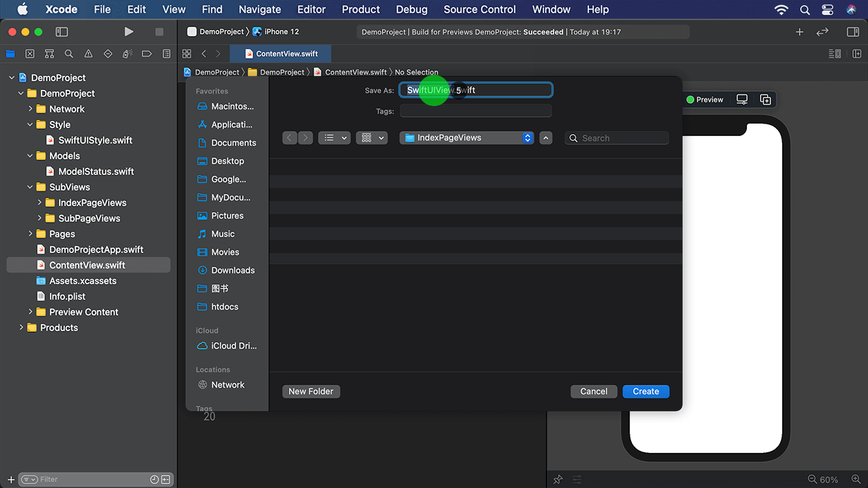Expand the IndexPageViews folder in navigator

tap(39, 202)
